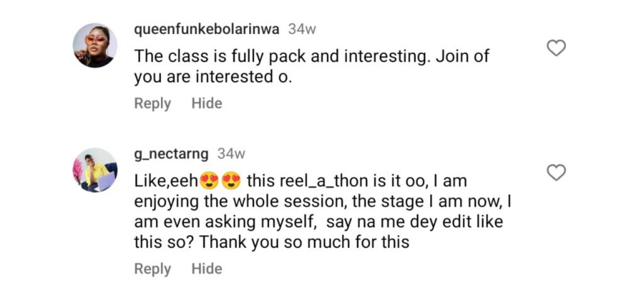Click the second heart-eyes emoji in the comment

coord(231,182)
